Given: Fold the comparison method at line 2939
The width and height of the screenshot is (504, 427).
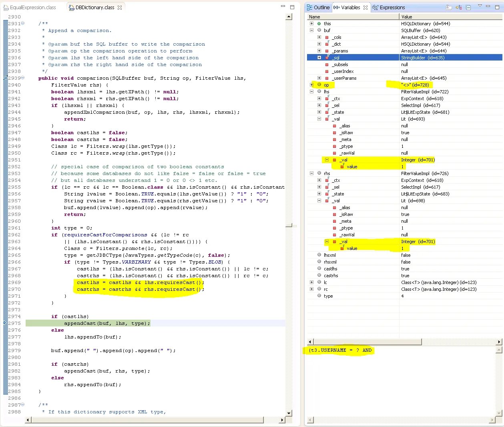Looking at the screenshot, I should [23, 78].
